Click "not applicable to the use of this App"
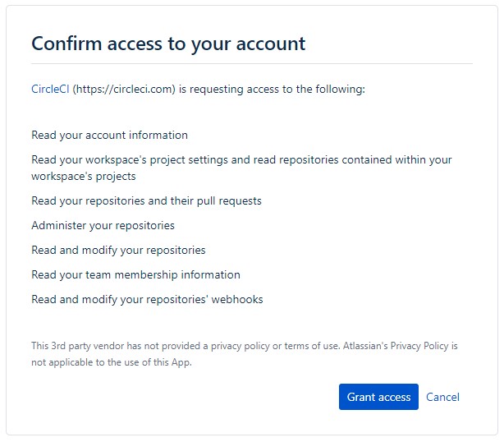 click(111, 362)
